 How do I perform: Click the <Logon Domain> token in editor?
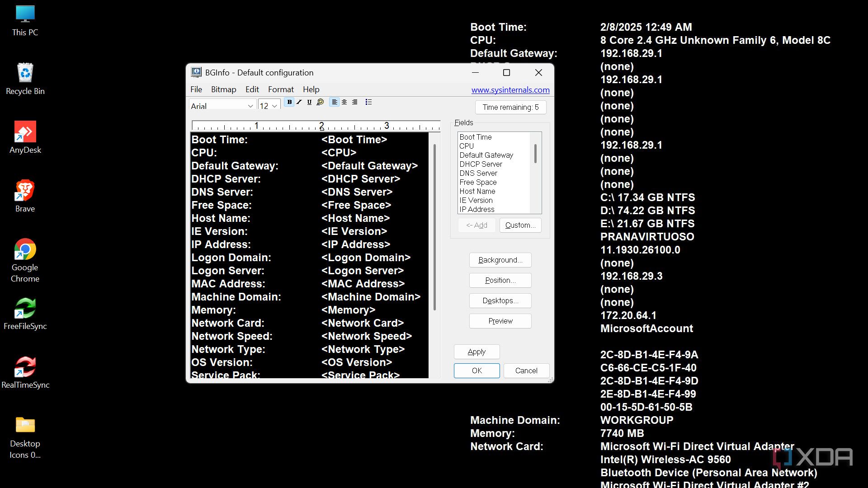click(x=366, y=258)
